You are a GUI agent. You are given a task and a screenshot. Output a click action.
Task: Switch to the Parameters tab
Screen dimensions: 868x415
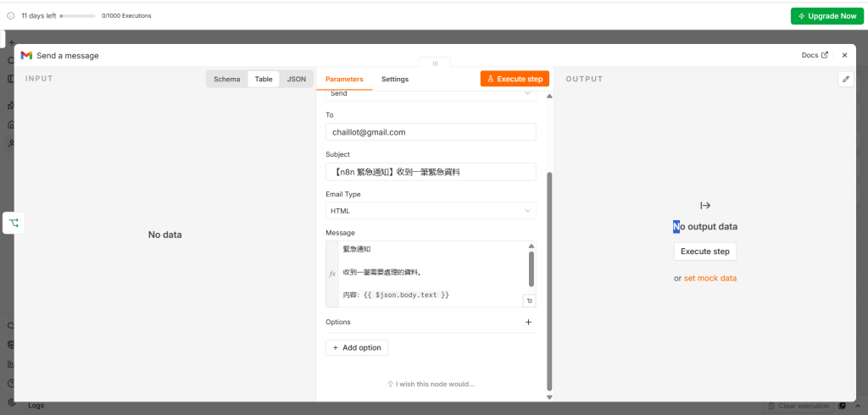coord(344,79)
